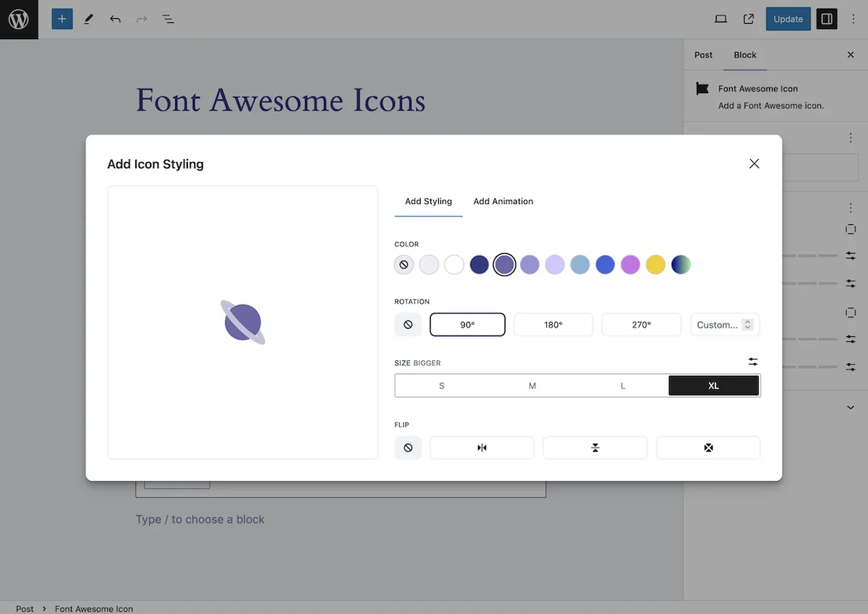Image resolution: width=868 pixels, height=614 pixels.
Task: Flip the icon horizontally
Action: [x=482, y=448]
